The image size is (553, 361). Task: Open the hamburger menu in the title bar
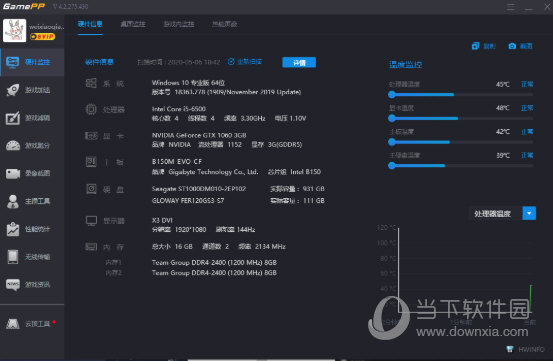tap(511, 7)
